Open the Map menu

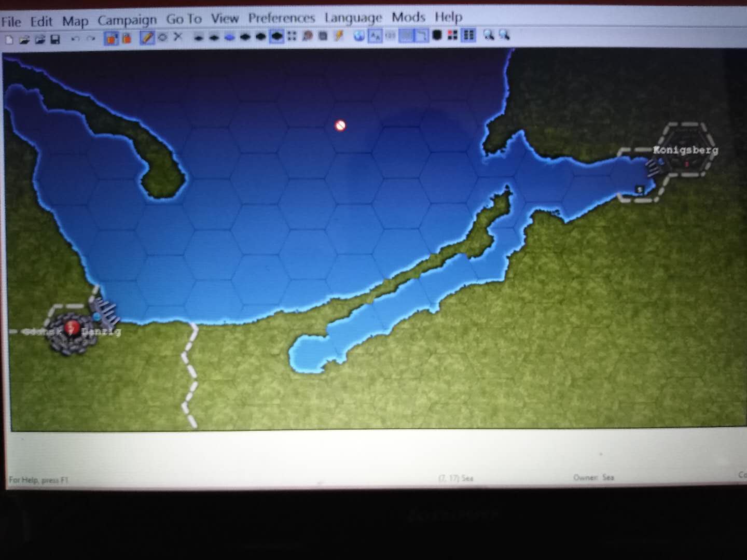point(75,21)
